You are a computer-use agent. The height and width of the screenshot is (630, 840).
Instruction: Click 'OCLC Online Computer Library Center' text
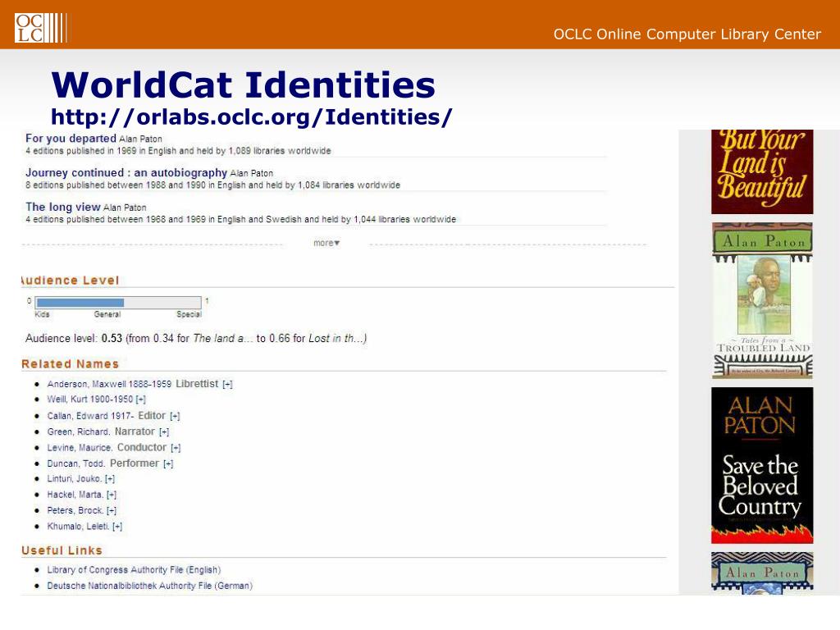(687, 34)
